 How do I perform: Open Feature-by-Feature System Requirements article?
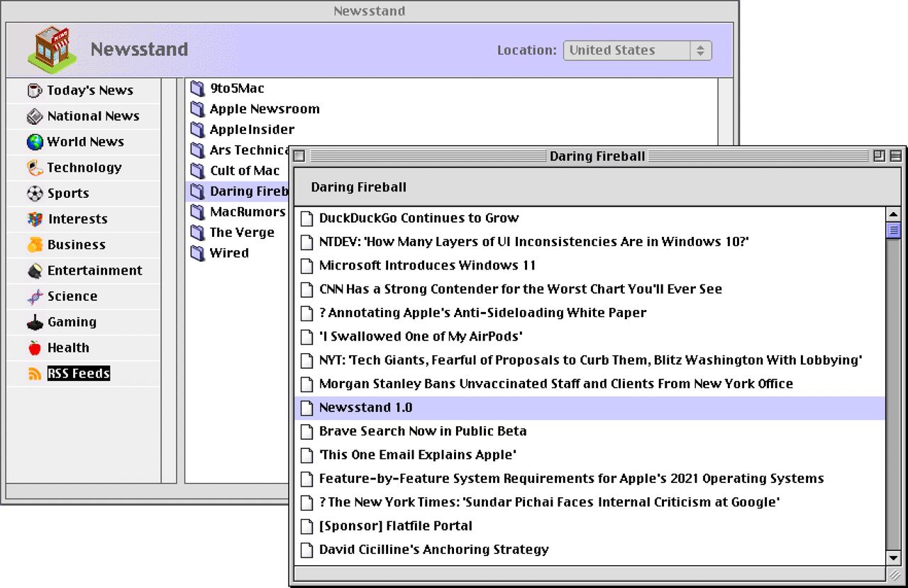click(571, 478)
